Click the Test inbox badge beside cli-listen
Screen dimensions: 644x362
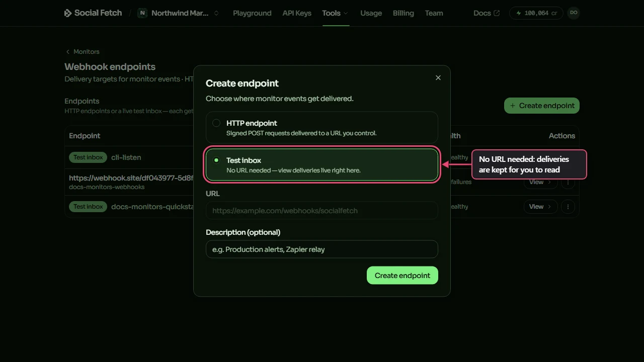click(88, 157)
